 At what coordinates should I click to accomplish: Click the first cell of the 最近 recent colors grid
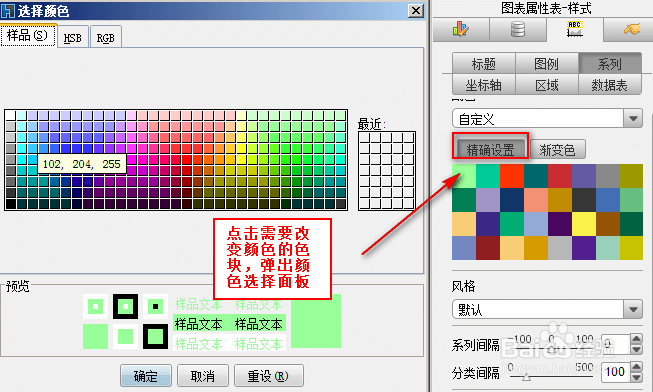click(365, 138)
